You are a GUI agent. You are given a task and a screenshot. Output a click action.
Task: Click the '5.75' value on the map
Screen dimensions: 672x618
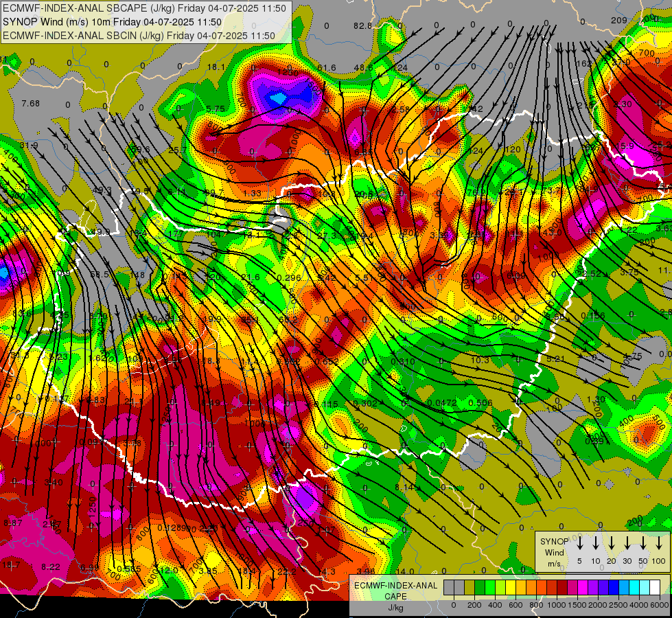coord(215,109)
